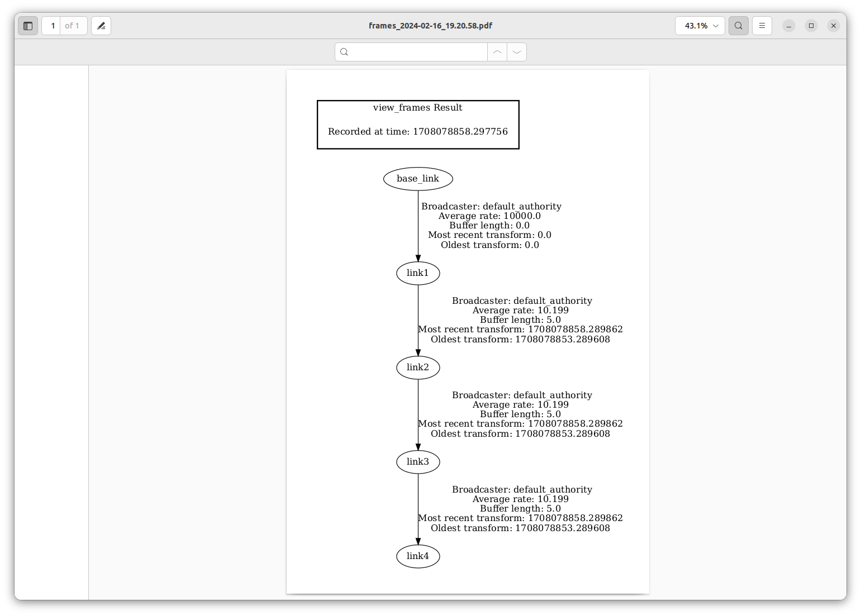Screen dimensions: 861x616
Task: Select the annotate pencil tool
Action: coord(101,26)
